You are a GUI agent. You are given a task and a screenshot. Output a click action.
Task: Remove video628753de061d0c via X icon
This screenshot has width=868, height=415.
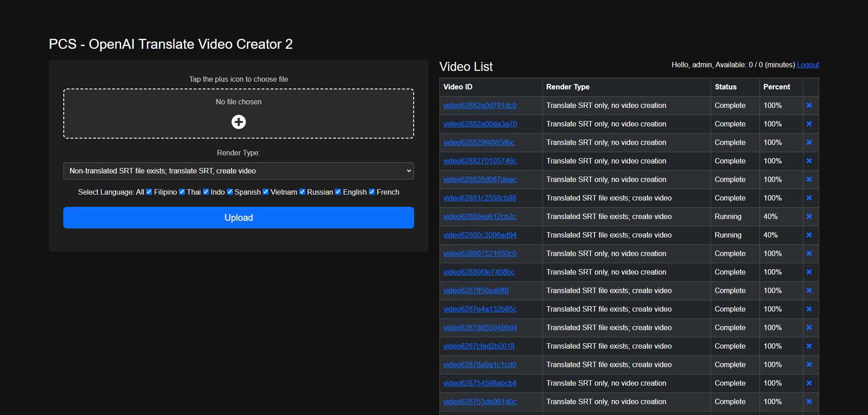coord(809,401)
